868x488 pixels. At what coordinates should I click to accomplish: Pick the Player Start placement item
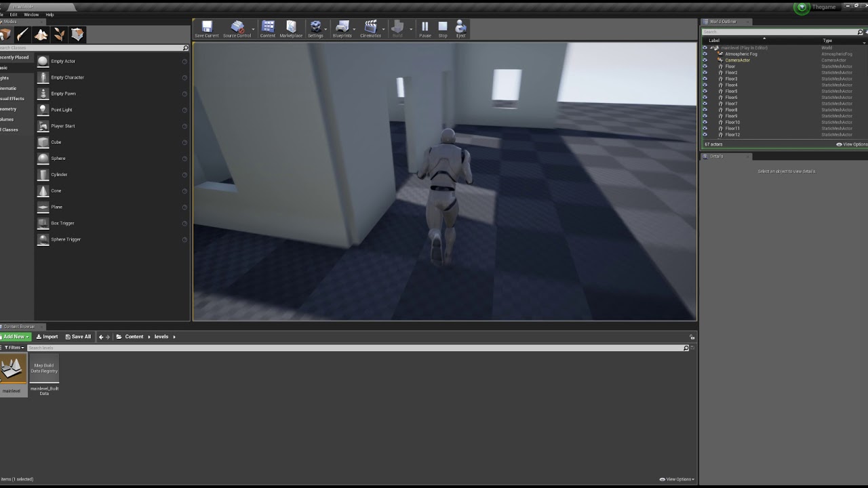(113, 126)
